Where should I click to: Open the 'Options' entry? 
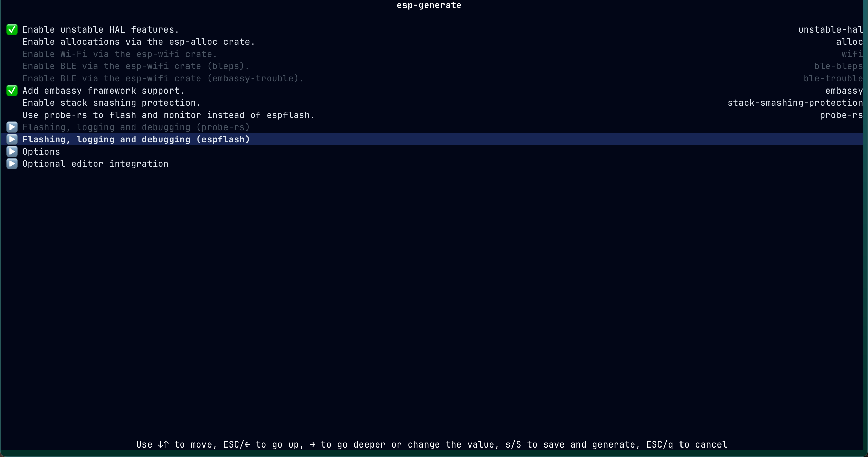[x=41, y=152]
